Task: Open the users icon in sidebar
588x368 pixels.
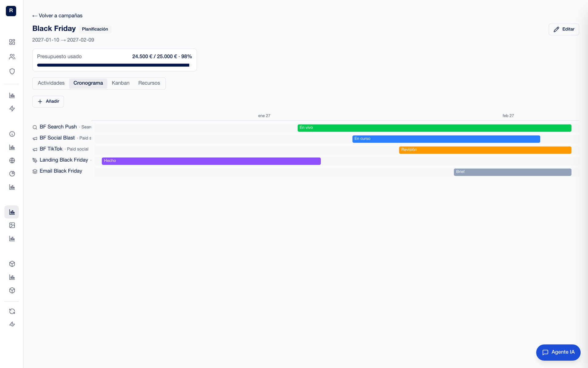Action: pos(12,57)
